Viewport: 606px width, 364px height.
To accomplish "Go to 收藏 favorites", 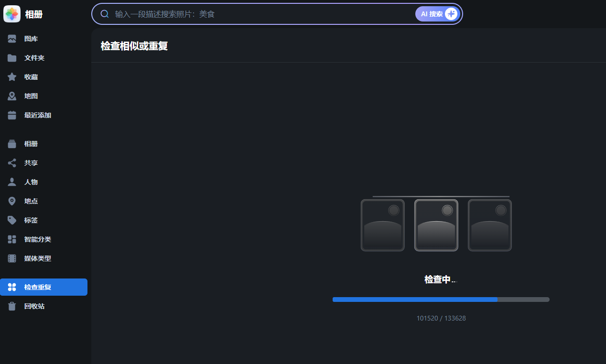I will click(x=43, y=77).
